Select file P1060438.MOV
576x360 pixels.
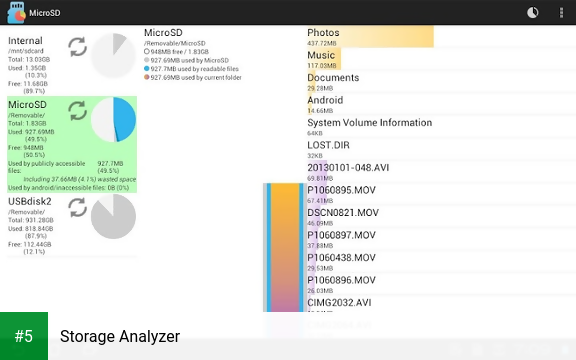441,262
